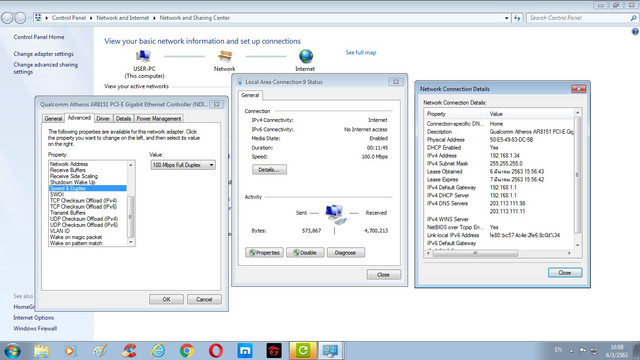Click the Internet globe icon
640x360 pixels.
click(306, 56)
